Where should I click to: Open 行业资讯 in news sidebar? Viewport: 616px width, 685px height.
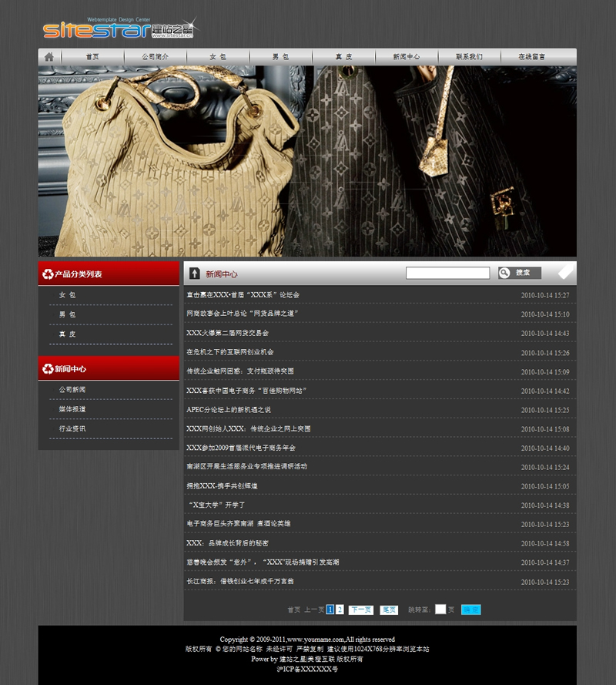(x=72, y=428)
